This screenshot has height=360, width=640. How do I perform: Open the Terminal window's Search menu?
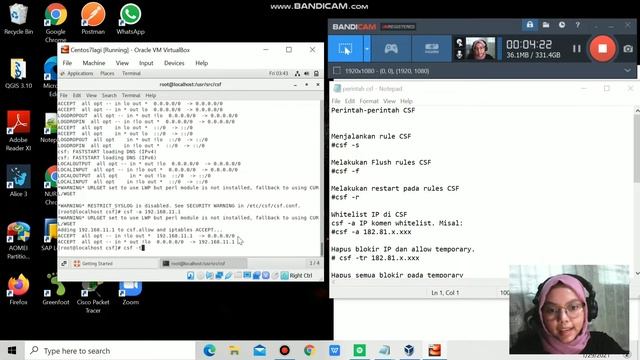[x=109, y=95]
